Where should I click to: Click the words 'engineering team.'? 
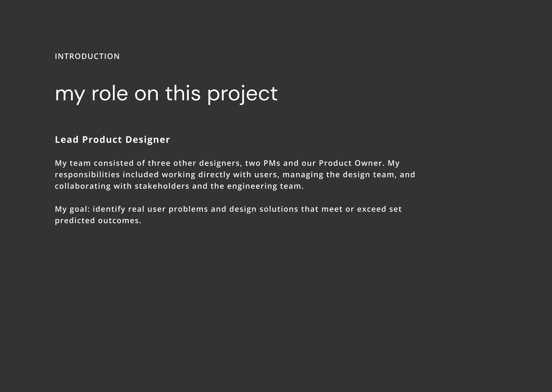265,186
